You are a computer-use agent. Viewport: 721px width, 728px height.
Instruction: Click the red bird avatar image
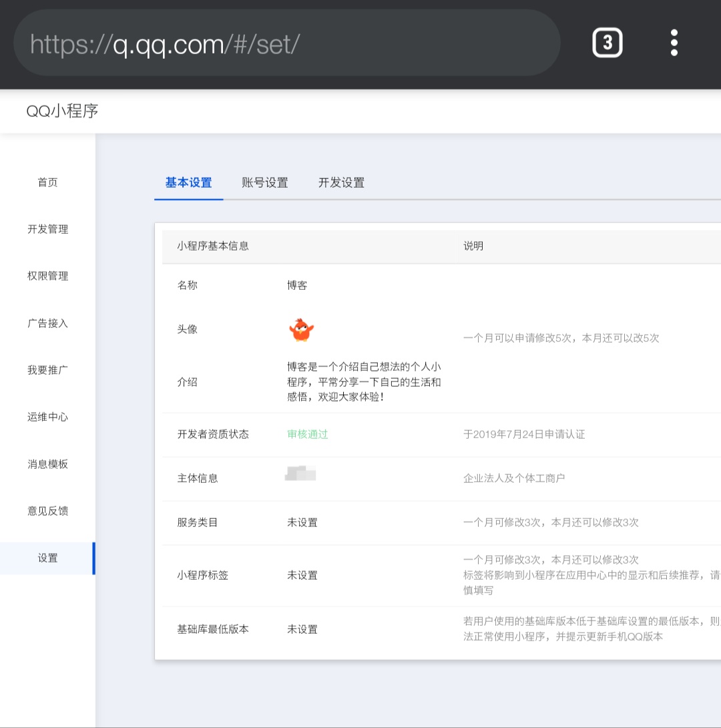pyautogui.click(x=302, y=330)
